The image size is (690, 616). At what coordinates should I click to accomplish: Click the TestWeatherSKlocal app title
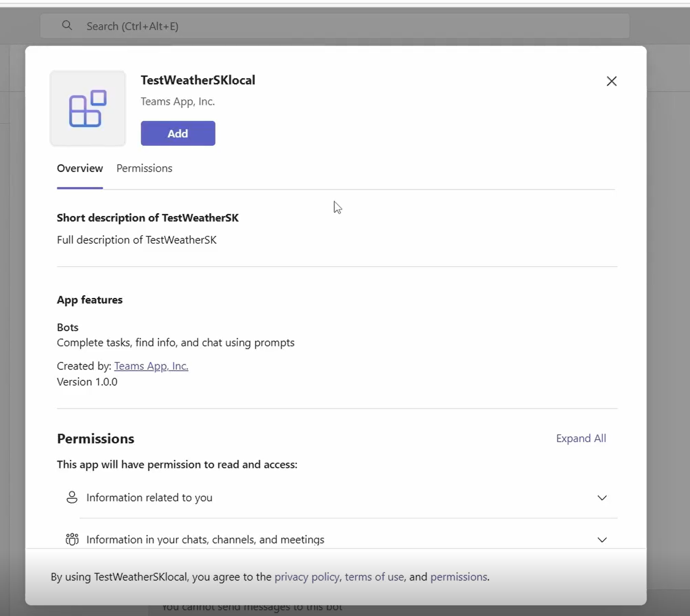point(198,80)
